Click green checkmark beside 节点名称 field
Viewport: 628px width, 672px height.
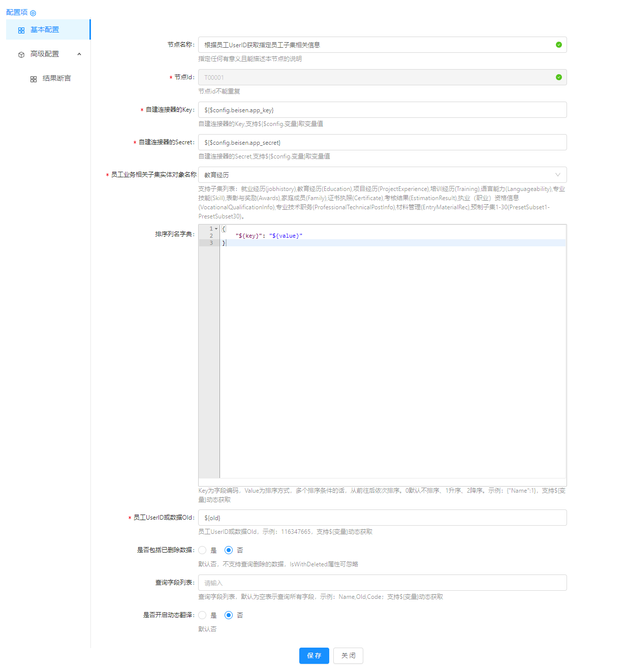[559, 45]
